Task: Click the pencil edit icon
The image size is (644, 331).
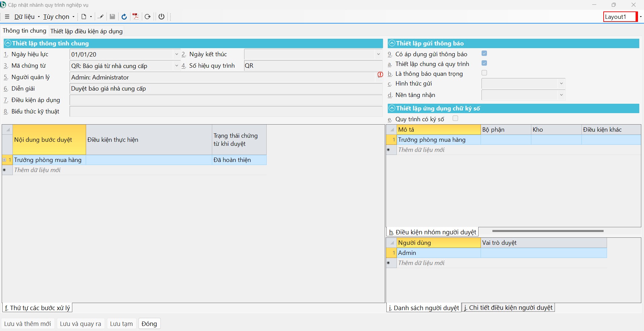Action: pos(100,16)
